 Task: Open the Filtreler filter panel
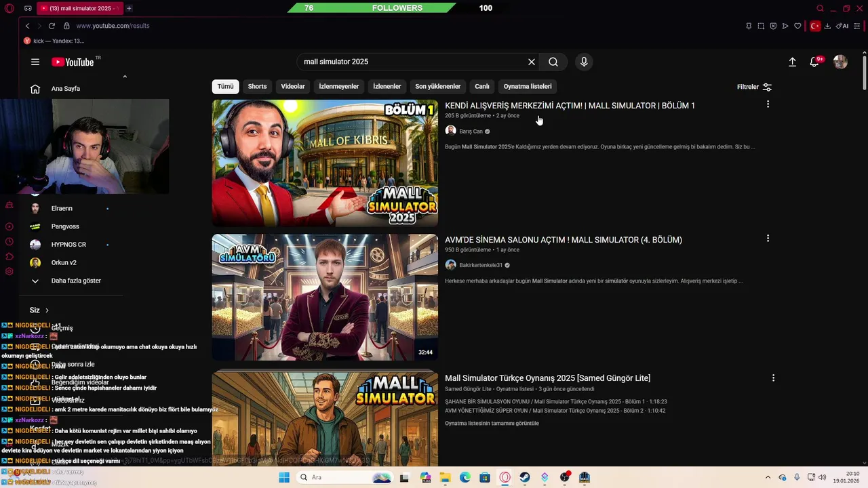pos(754,87)
